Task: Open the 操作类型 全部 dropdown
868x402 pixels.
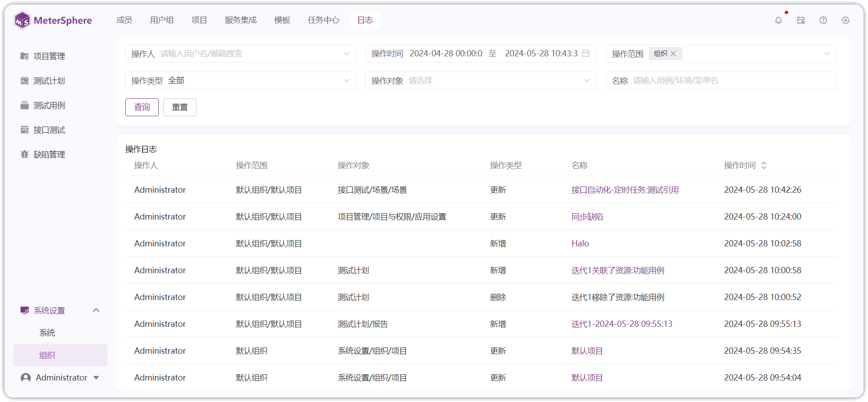Action: (x=241, y=80)
